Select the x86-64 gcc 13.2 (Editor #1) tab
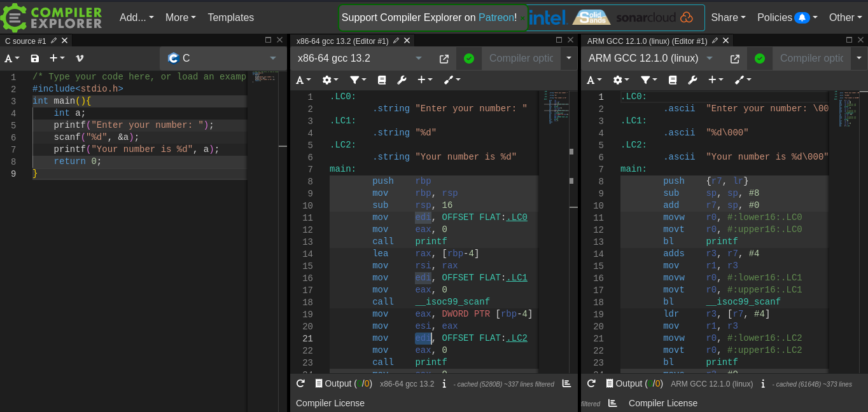 tap(342, 41)
